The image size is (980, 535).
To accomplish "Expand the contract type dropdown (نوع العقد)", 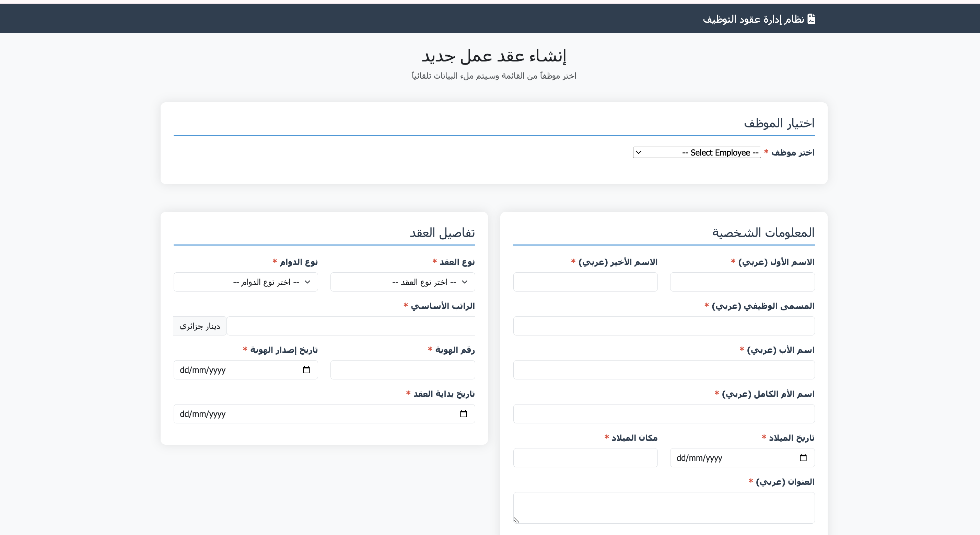I will tap(402, 282).
